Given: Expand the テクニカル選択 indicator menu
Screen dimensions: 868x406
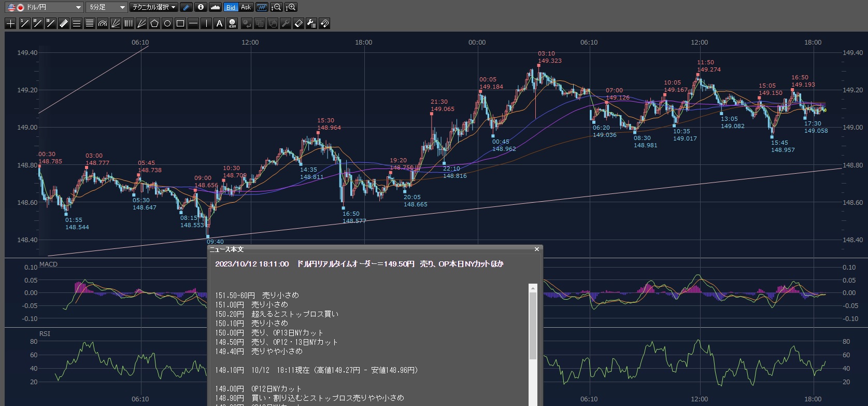Looking at the screenshot, I should click(153, 7).
